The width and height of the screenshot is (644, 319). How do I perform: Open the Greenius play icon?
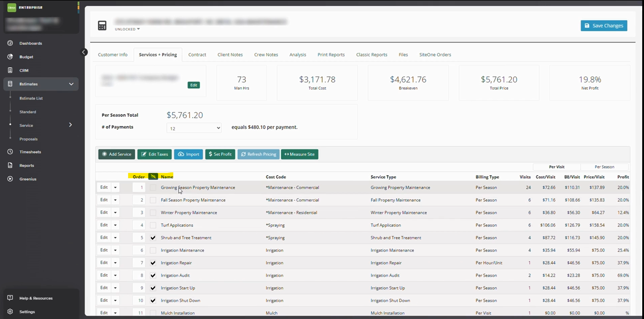[x=10, y=179]
